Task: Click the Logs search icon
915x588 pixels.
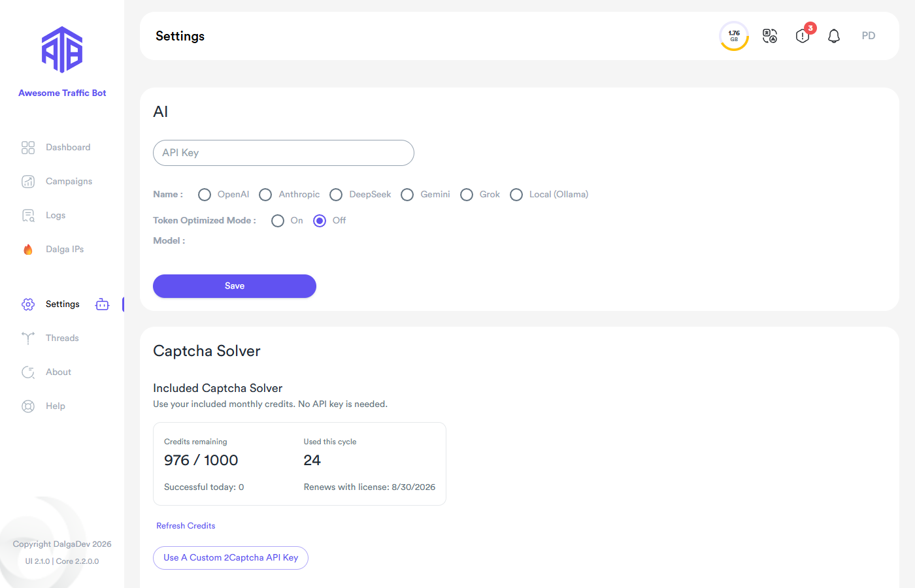Action: click(x=28, y=216)
